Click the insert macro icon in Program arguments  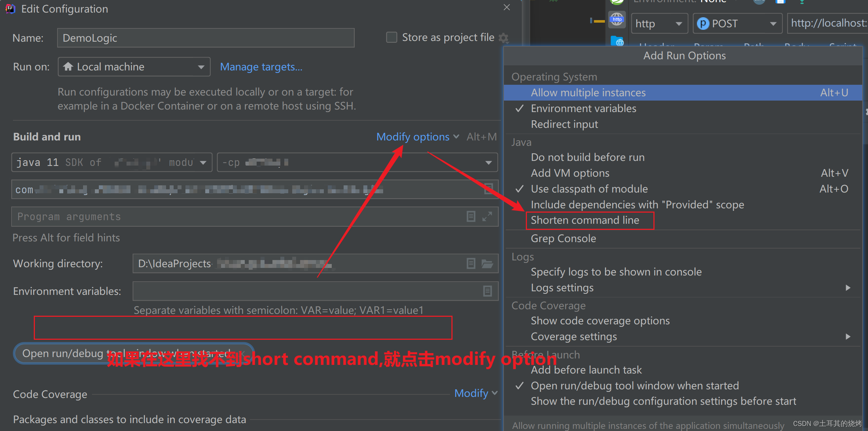[471, 217]
